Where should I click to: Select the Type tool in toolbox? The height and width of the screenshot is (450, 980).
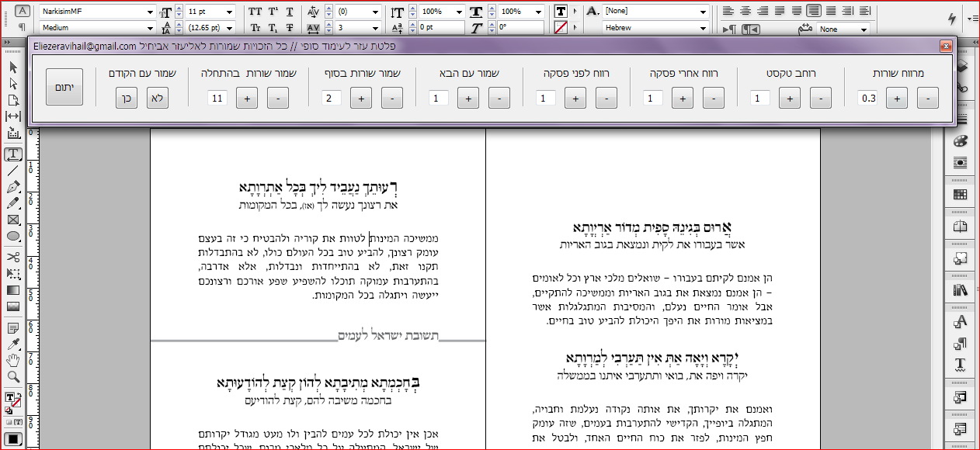pos(13,154)
